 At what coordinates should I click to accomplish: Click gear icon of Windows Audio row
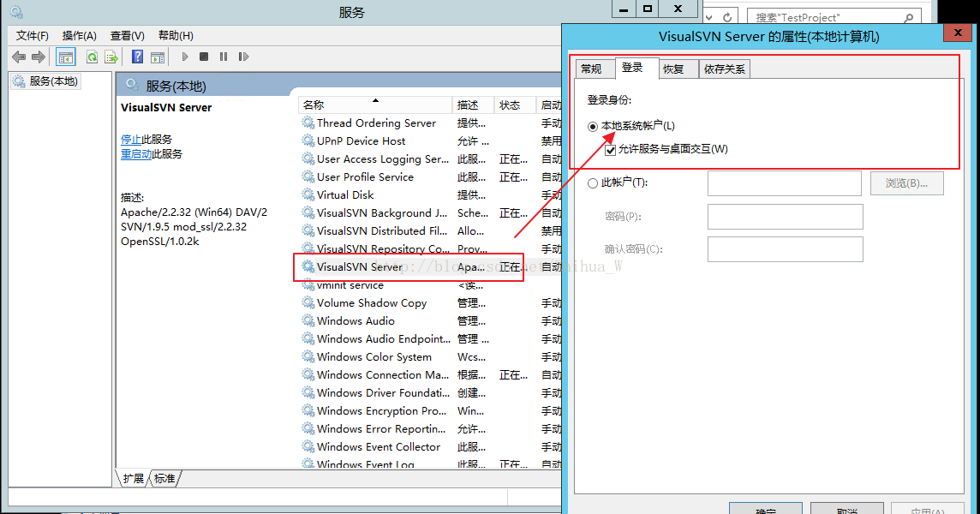pyautogui.click(x=308, y=320)
